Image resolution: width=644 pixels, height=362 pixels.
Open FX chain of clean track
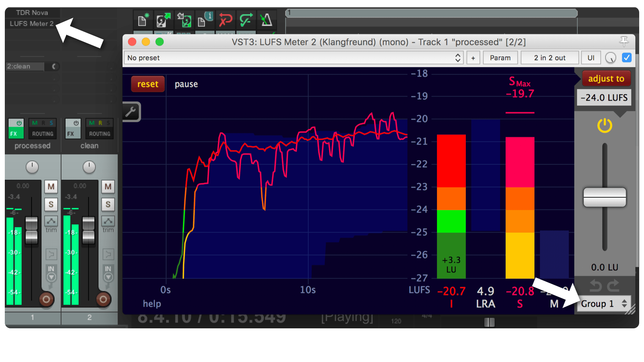pyautogui.click(x=73, y=134)
